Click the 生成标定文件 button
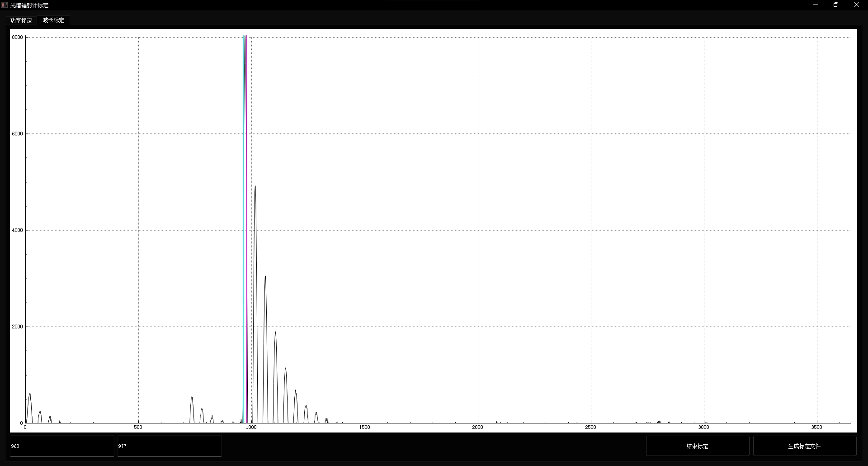Viewport: 868px width, 466px height. point(804,446)
